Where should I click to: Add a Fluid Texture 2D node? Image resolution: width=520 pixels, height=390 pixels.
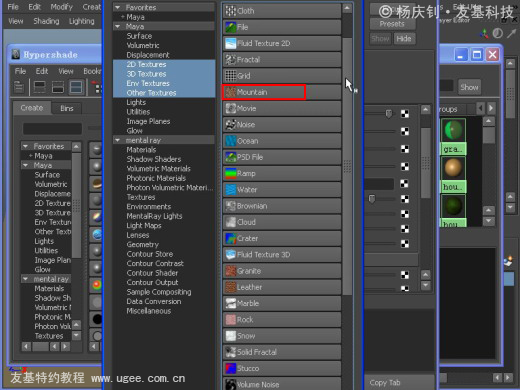point(282,43)
